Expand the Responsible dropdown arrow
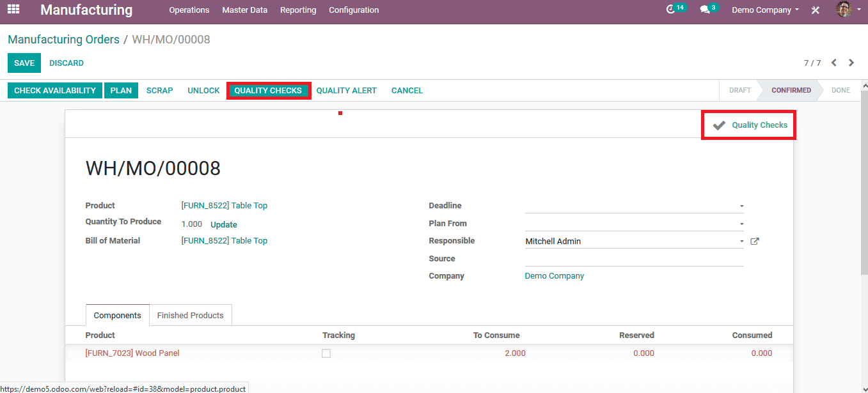The width and height of the screenshot is (868, 393). click(741, 241)
